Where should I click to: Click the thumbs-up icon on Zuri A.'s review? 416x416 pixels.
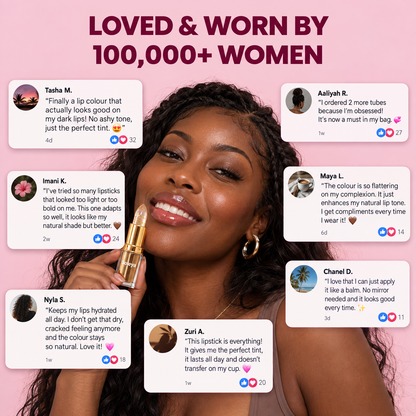tap(244, 382)
